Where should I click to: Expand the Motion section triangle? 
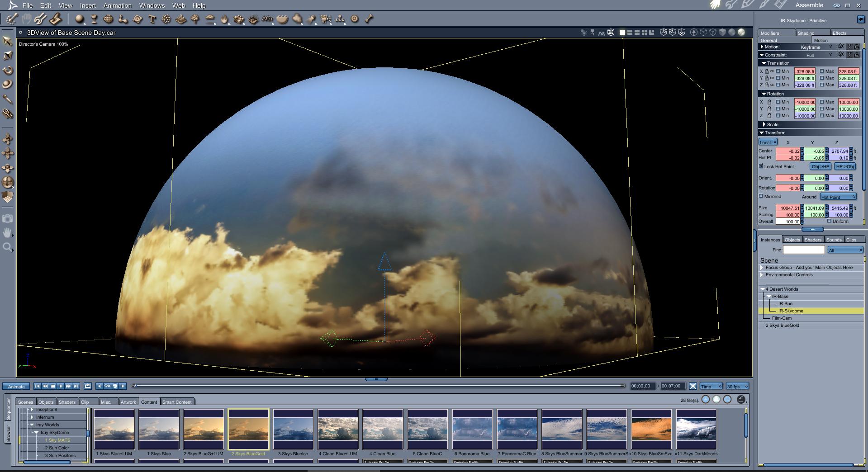[762, 47]
